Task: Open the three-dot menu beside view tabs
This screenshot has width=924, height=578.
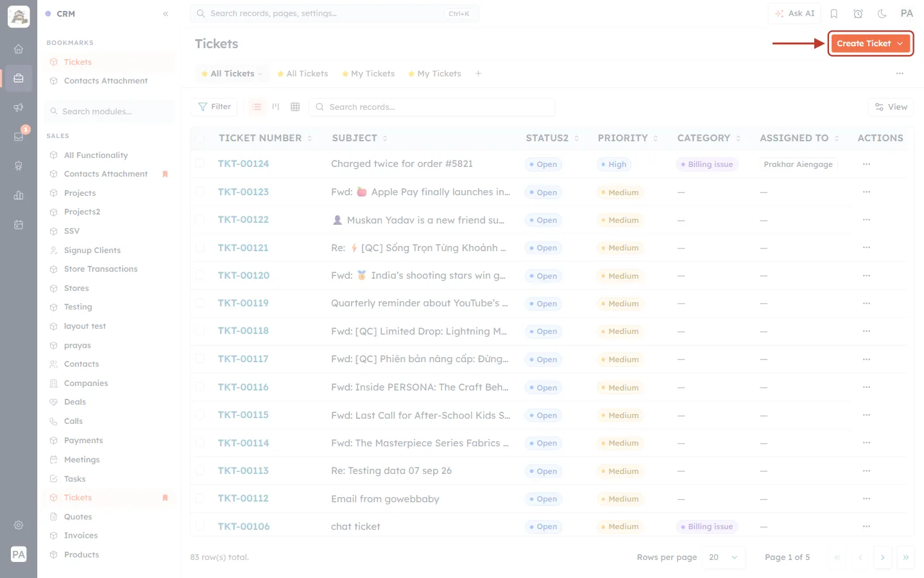Action: click(x=900, y=73)
